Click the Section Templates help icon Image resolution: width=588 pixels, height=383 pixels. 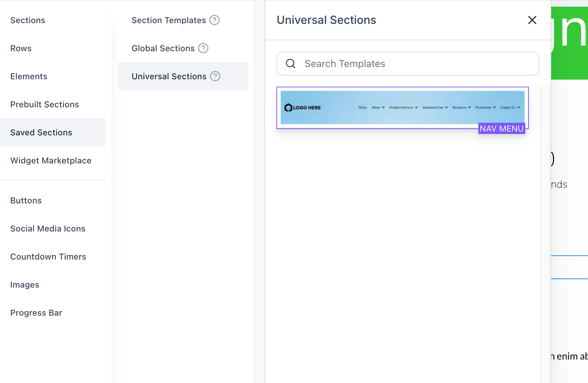pos(214,20)
